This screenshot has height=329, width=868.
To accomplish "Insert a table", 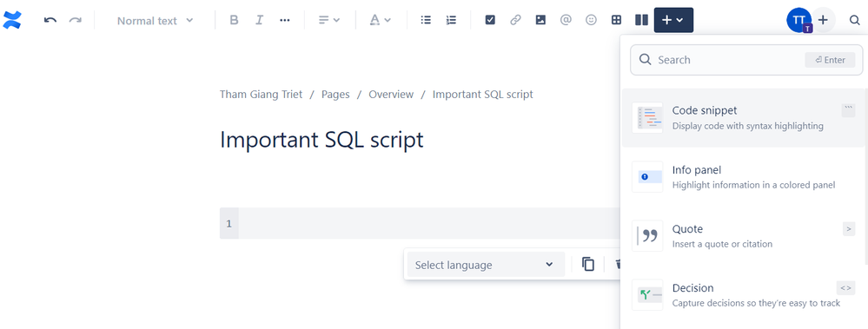I will click(616, 21).
